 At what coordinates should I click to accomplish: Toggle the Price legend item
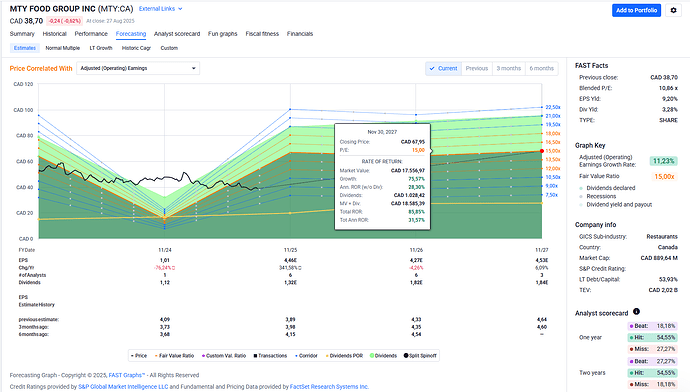[x=139, y=355]
